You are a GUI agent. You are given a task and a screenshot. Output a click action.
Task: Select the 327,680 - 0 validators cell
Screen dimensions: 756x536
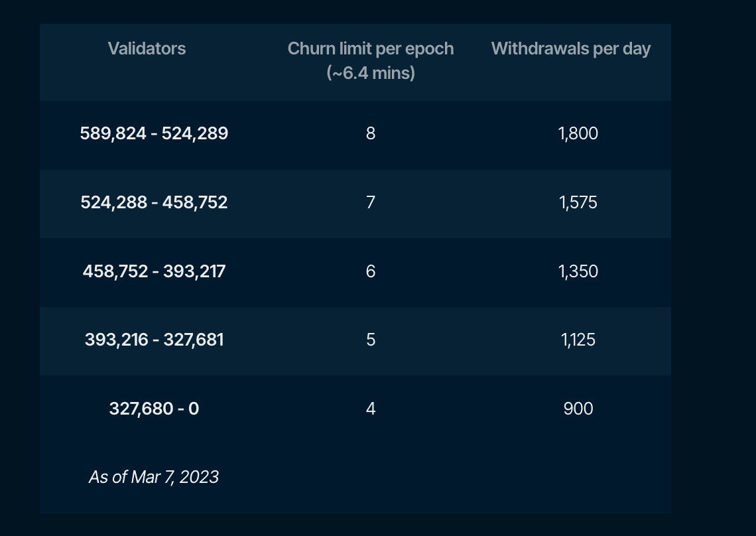[x=154, y=409]
